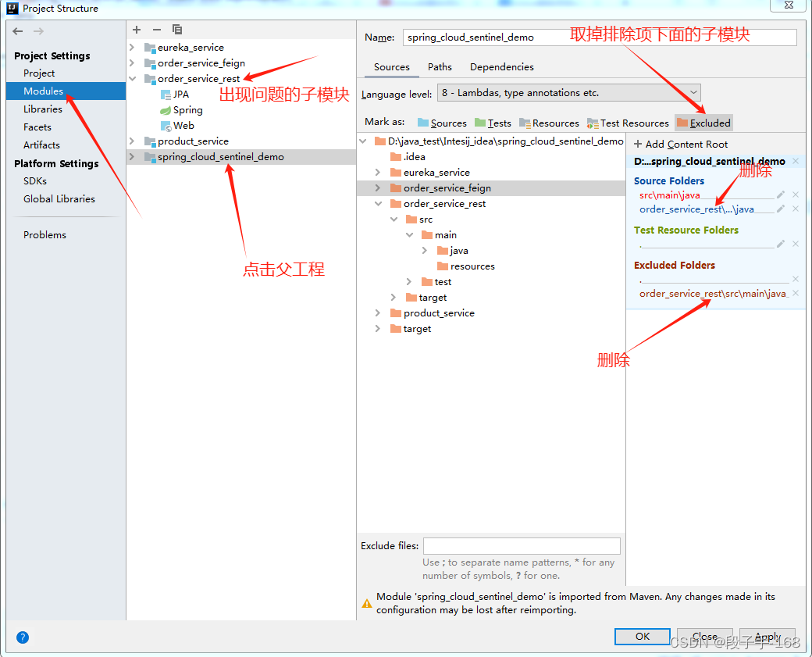This screenshot has width=812, height=657.
Task: Click the module Name input field
Action: 600,37
